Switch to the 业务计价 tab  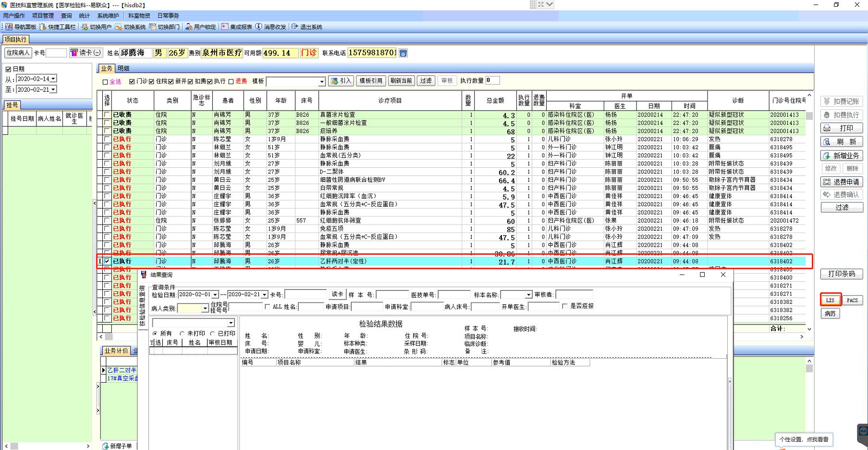[x=116, y=350]
